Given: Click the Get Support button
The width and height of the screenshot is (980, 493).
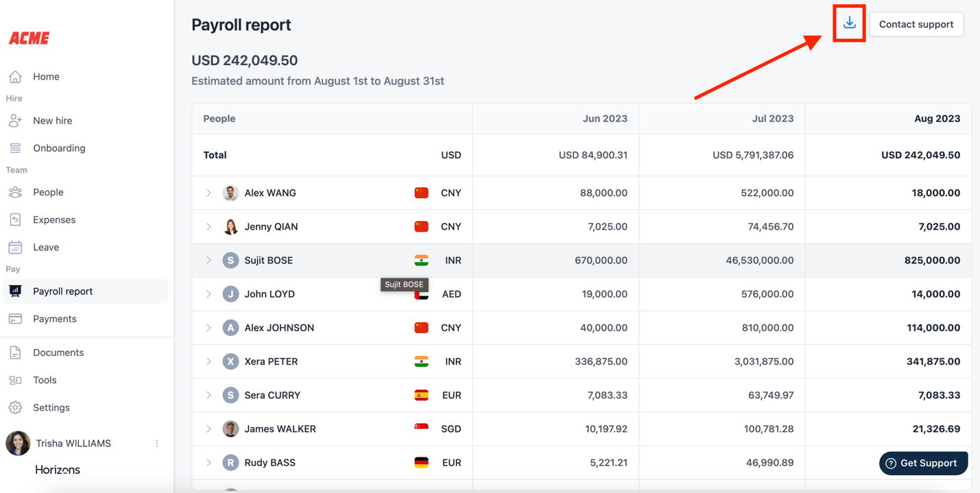Looking at the screenshot, I should [x=923, y=464].
